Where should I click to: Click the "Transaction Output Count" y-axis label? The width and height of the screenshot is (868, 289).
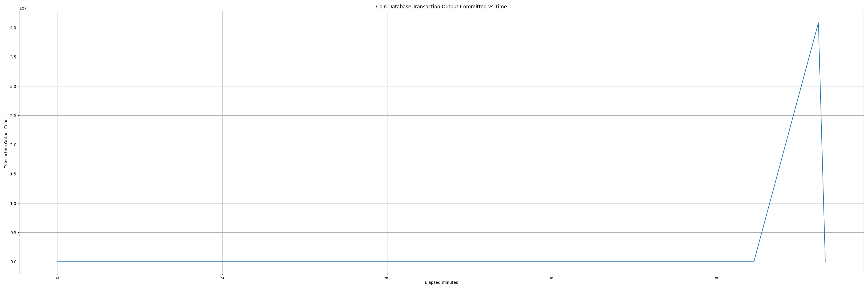point(6,142)
